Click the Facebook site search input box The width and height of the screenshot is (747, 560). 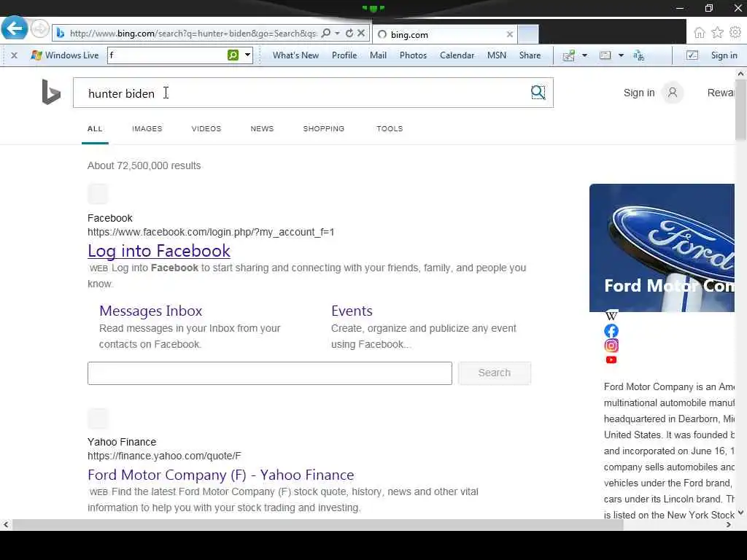[270, 373]
